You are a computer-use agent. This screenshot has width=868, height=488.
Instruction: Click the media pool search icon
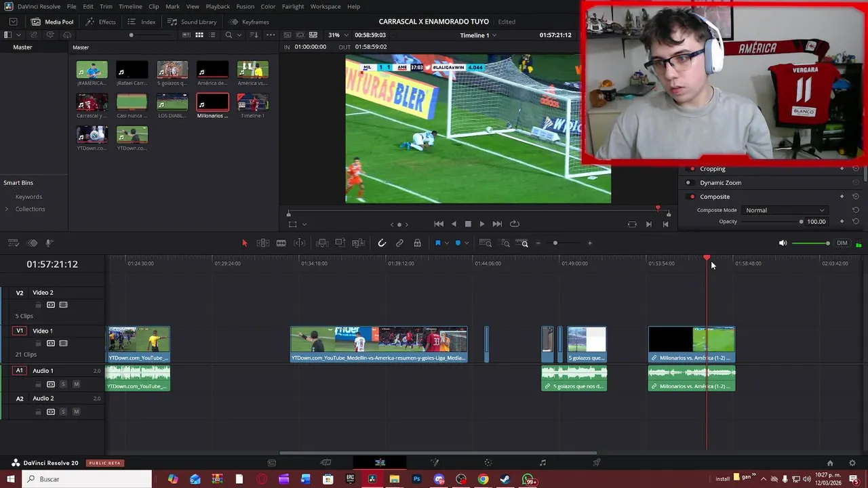pyautogui.click(x=229, y=35)
